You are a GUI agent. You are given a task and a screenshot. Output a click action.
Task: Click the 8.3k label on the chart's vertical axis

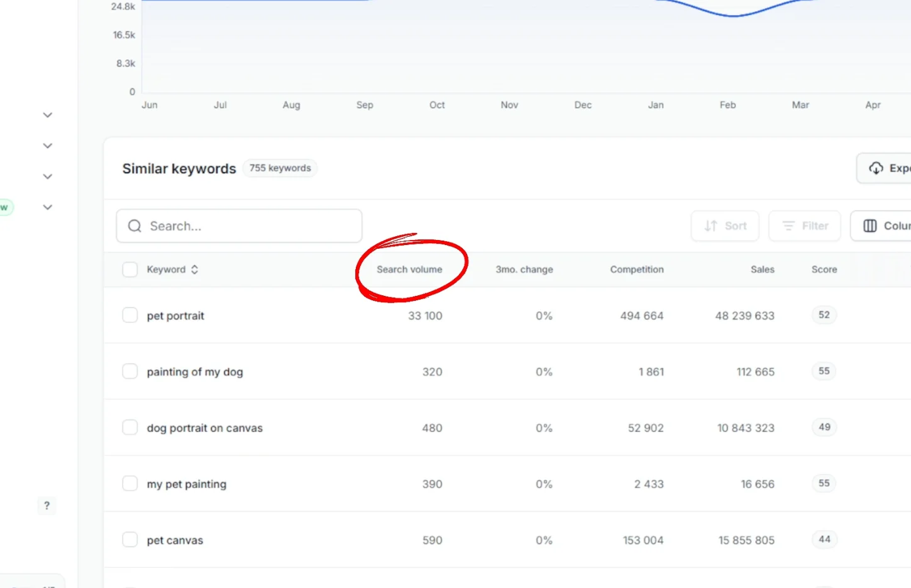[126, 63]
